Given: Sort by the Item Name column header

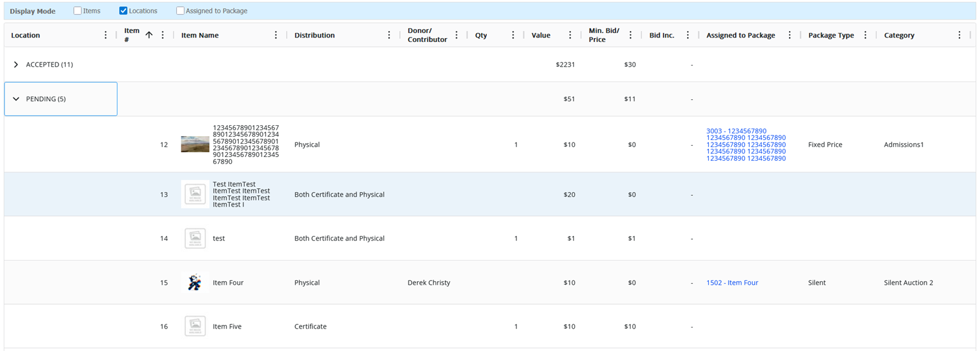Looking at the screenshot, I should click(x=200, y=36).
